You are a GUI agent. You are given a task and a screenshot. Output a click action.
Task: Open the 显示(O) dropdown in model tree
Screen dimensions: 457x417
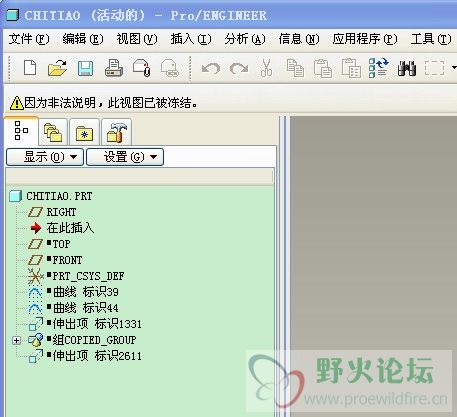coord(45,157)
